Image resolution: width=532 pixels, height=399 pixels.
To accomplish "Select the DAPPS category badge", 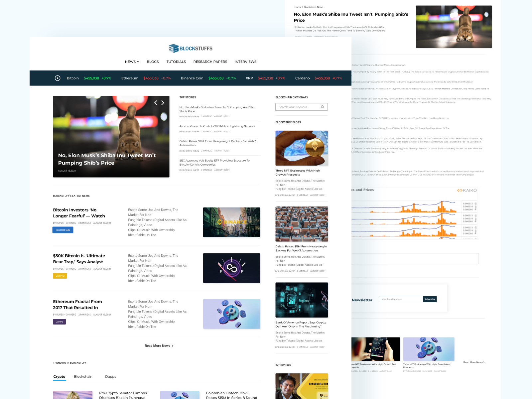I will (59, 322).
